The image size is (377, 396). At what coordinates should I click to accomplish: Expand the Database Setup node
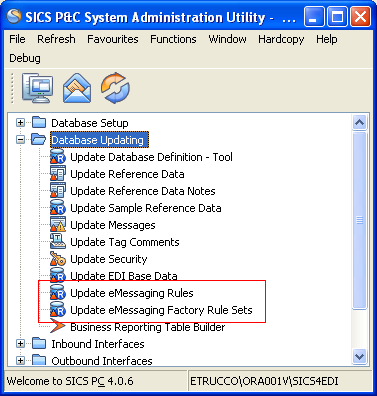click(x=20, y=123)
